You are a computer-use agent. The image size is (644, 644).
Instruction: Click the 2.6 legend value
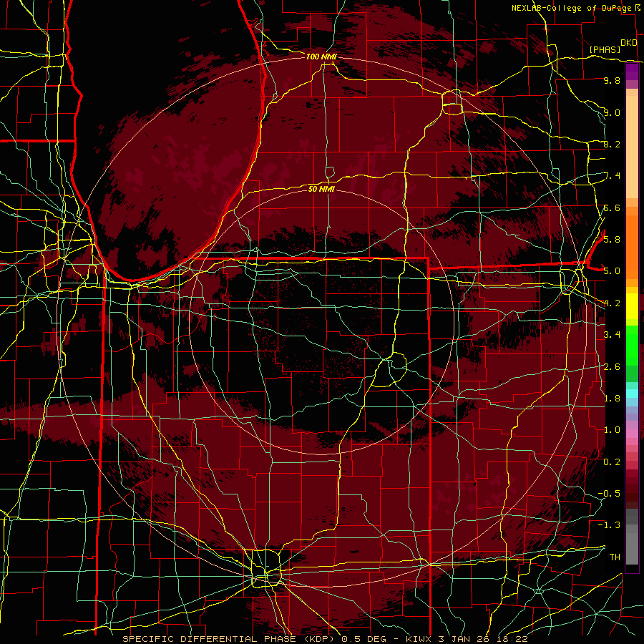(612, 367)
